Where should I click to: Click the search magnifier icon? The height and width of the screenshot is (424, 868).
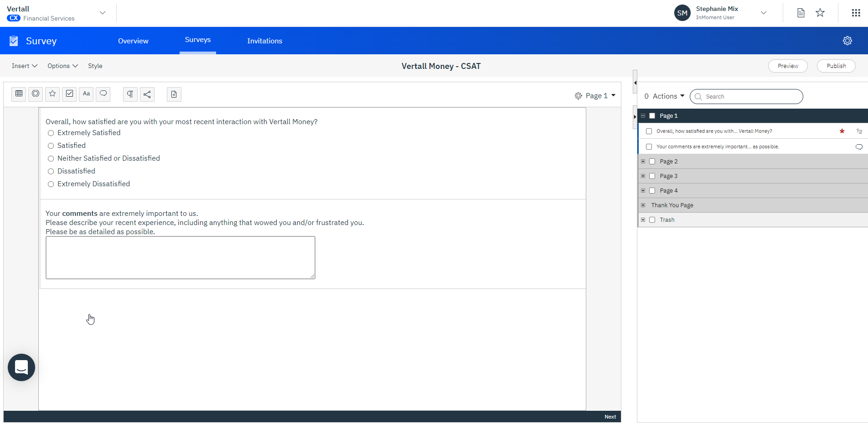coord(698,97)
